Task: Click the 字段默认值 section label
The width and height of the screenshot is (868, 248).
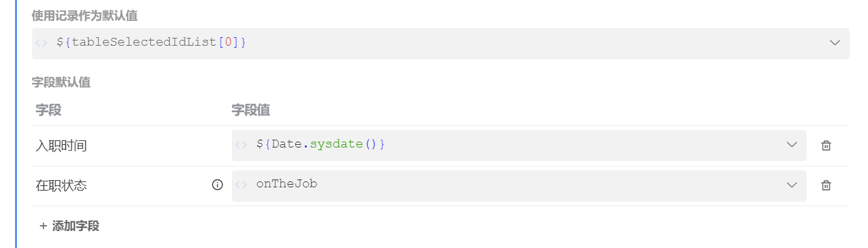Action: click(x=61, y=82)
